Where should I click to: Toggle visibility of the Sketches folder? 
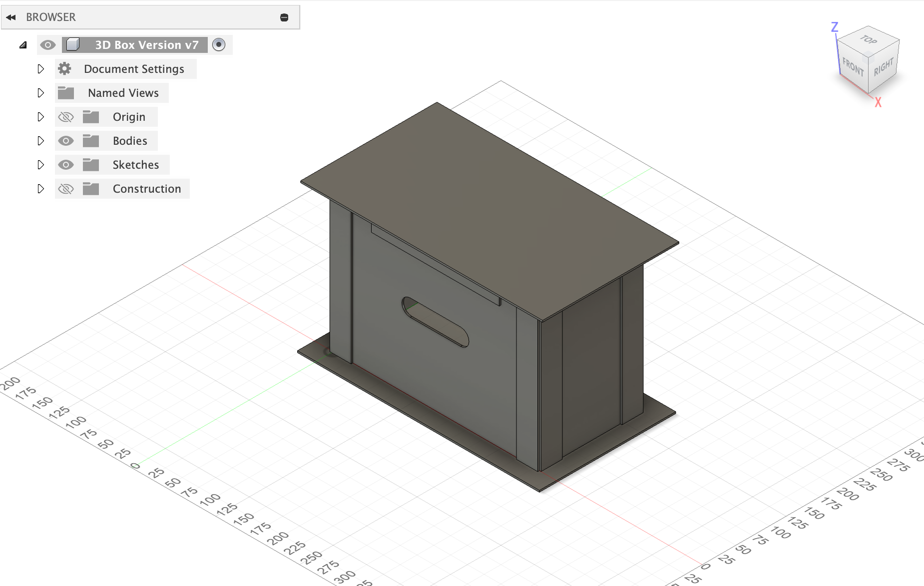tap(66, 164)
